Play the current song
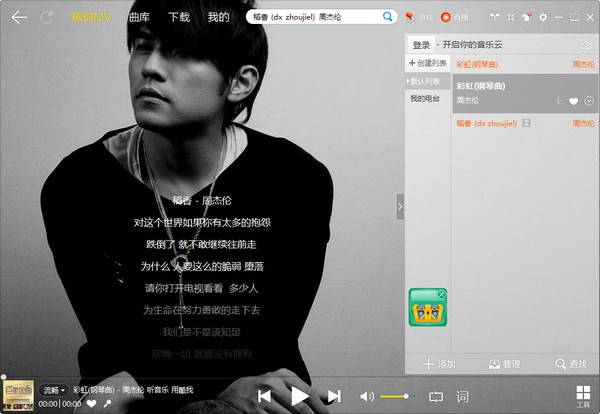This screenshot has width=600, height=414. (x=299, y=396)
